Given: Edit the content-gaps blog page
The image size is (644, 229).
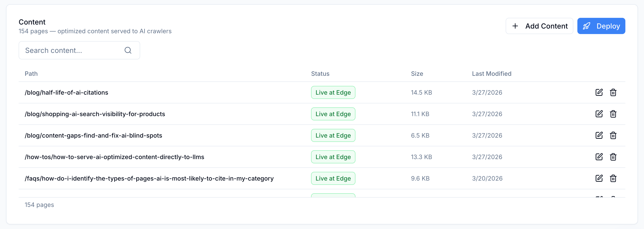Looking at the screenshot, I should coord(599,135).
